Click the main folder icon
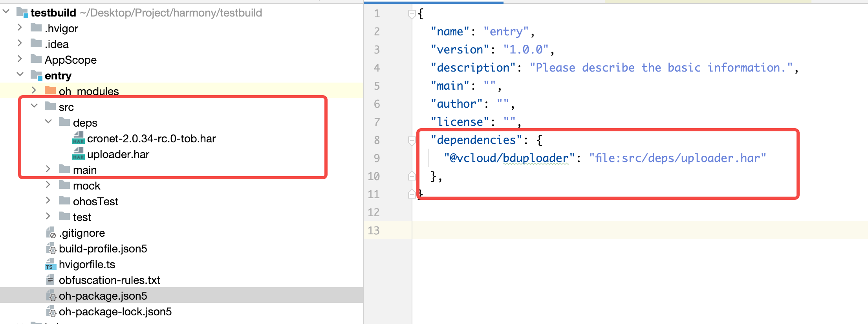Viewport: 868px width, 324px height. pyautogui.click(x=64, y=169)
